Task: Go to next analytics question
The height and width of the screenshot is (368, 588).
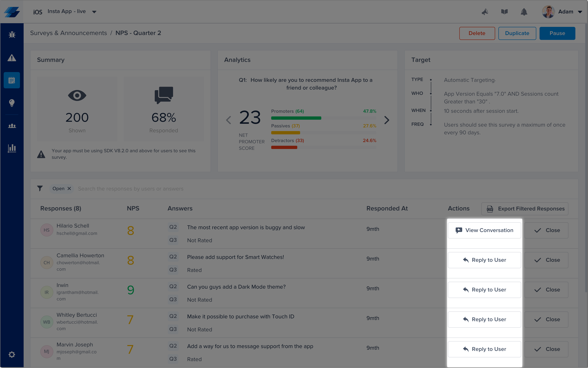Action: (387, 120)
